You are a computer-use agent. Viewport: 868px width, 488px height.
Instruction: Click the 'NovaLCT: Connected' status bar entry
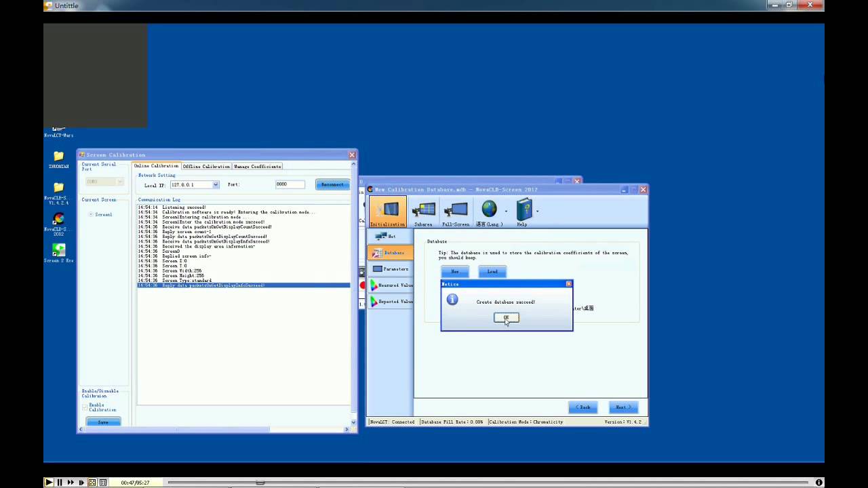(392, 422)
